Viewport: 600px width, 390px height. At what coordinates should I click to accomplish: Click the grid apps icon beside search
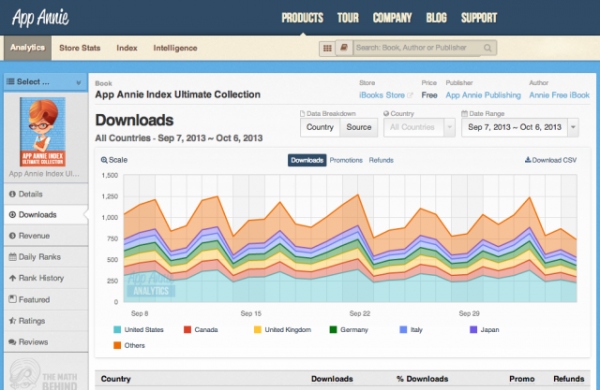[x=327, y=48]
